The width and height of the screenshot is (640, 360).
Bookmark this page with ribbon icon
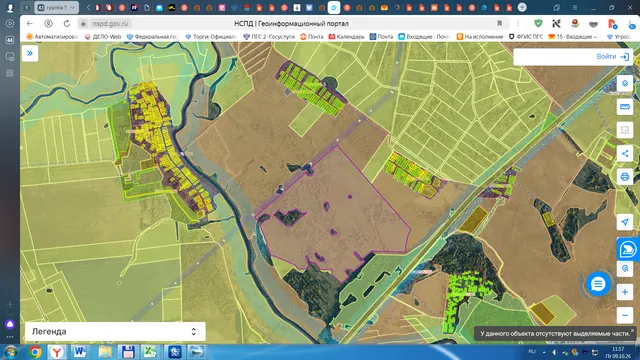click(x=500, y=24)
